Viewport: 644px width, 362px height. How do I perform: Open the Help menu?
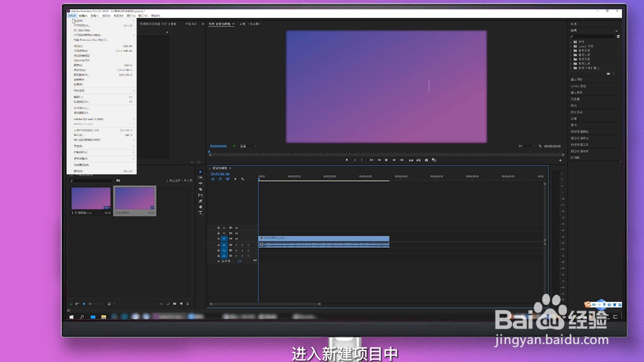point(155,16)
